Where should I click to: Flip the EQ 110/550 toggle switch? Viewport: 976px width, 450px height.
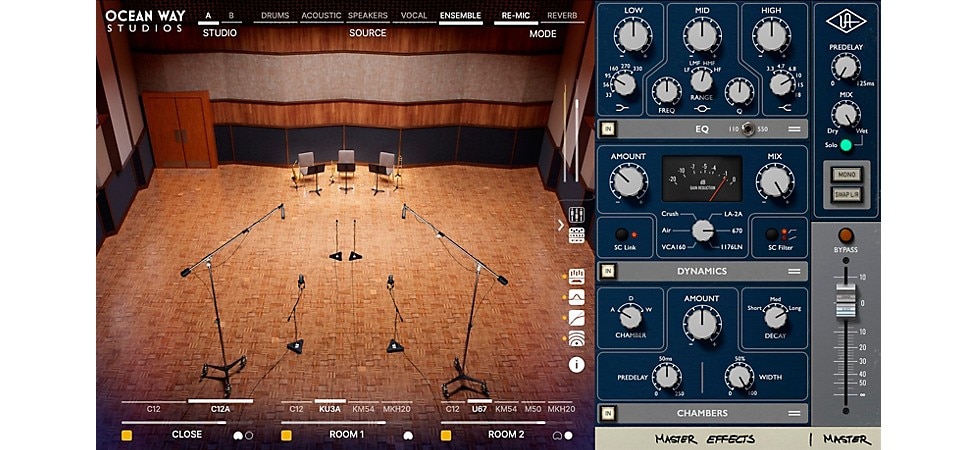coord(748,129)
